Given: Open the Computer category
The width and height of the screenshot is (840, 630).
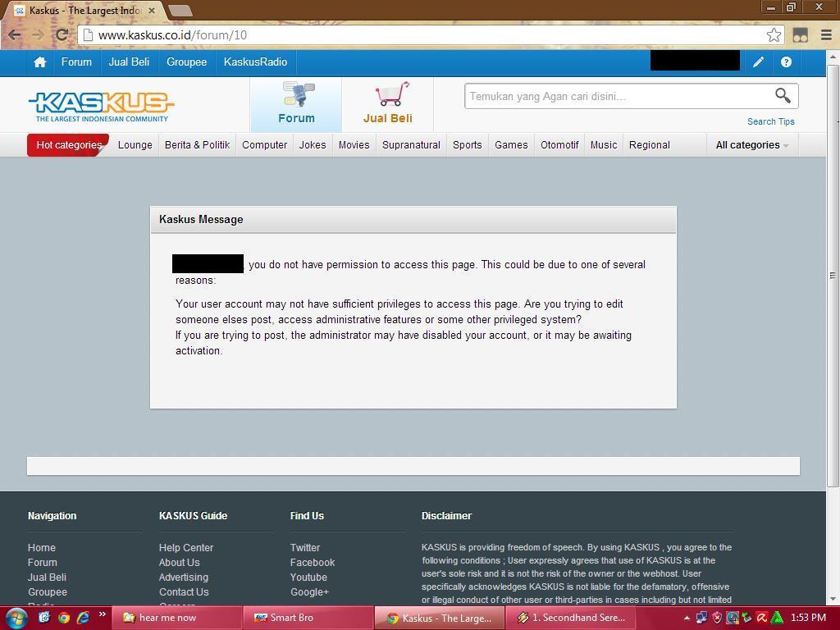Looking at the screenshot, I should pos(265,145).
